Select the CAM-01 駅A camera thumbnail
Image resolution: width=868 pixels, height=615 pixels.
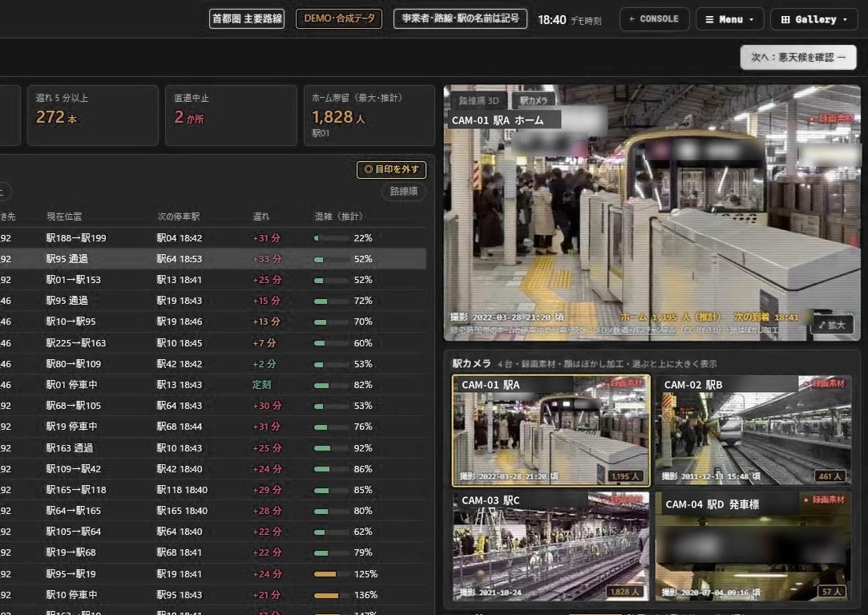pyautogui.click(x=551, y=431)
